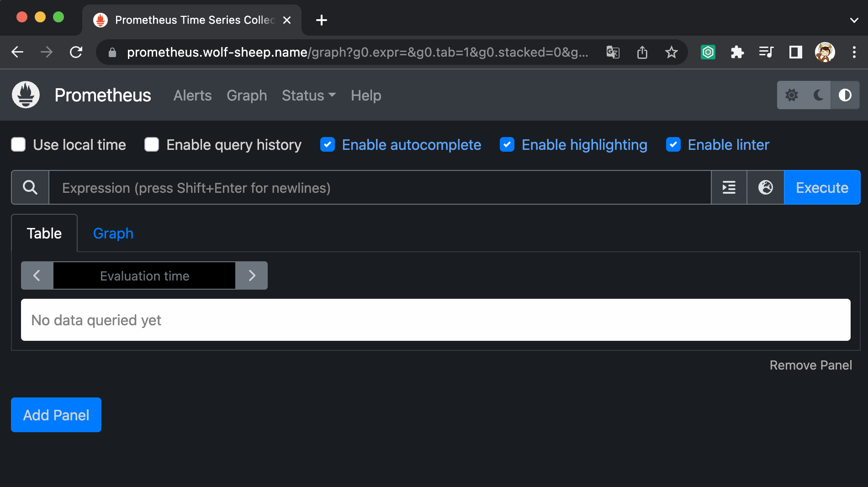The width and height of the screenshot is (868, 487).
Task: View site info lock icon
Action: [112, 53]
